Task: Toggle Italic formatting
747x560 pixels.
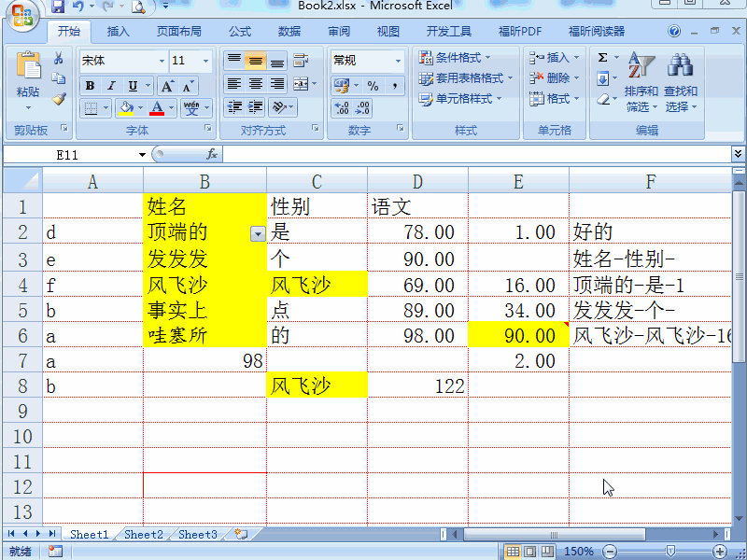Action: click(x=111, y=86)
